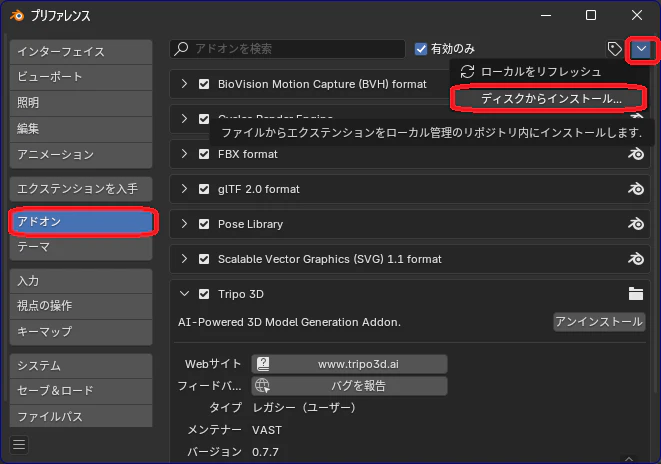Click the globe icon on バグを報告 button

(263, 386)
